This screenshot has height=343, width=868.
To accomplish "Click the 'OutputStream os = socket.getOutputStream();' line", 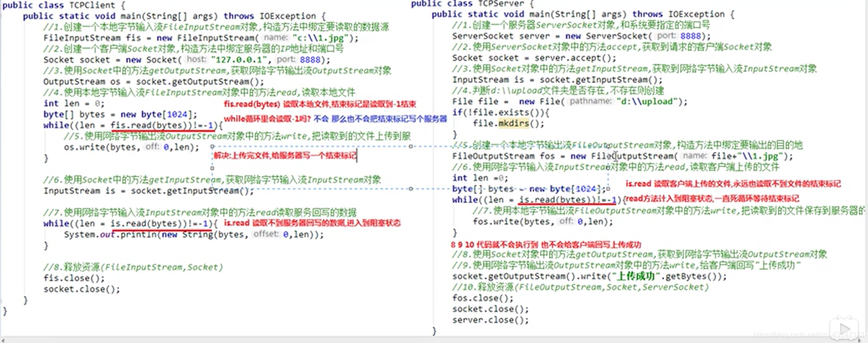I will [x=154, y=82].
